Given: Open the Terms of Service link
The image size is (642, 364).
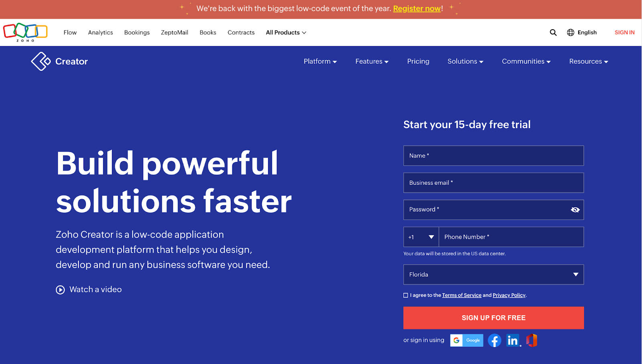Looking at the screenshot, I should (462, 295).
